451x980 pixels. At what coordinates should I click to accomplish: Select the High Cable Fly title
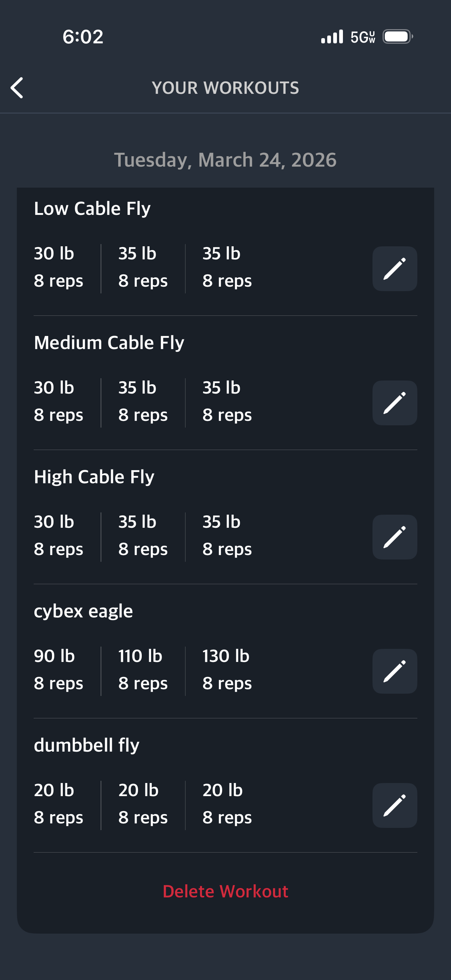pyautogui.click(x=94, y=477)
